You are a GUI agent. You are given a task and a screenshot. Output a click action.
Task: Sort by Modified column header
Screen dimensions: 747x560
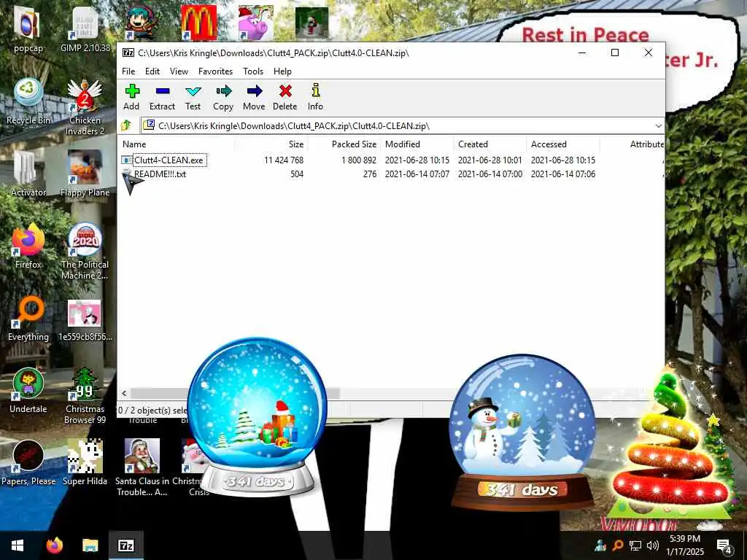[417, 144]
